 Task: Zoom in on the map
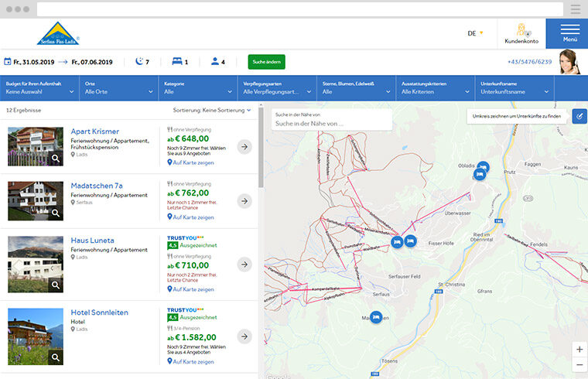point(579,349)
